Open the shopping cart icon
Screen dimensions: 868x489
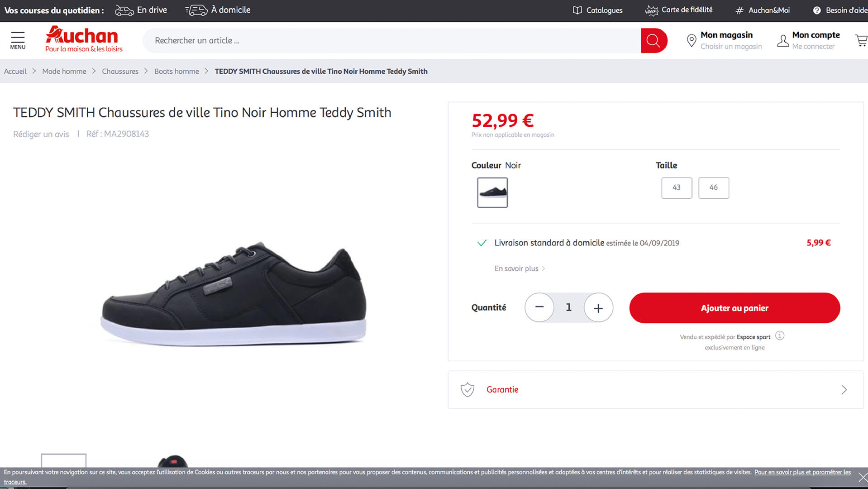(x=861, y=40)
